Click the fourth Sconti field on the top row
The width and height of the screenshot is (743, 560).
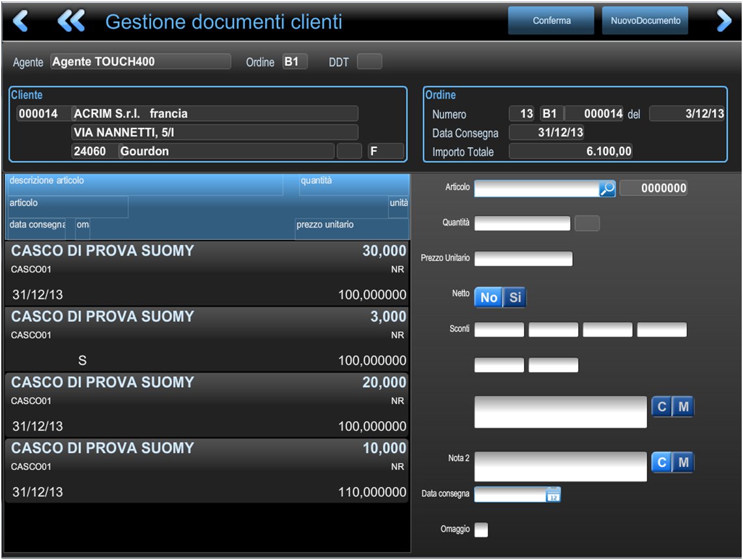pos(662,330)
